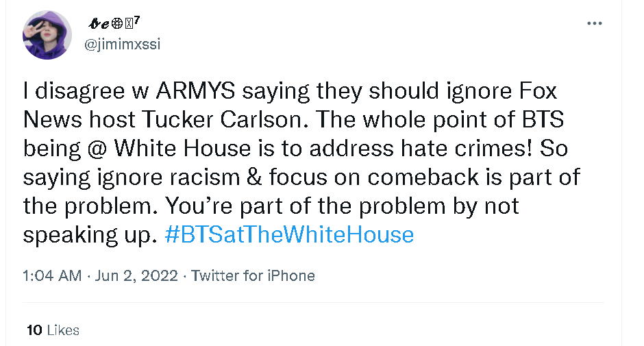Screen dimensions: 644x346
Task: Click the word Likes below the tweet
Action: pyautogui.click(x=63, y=330)
